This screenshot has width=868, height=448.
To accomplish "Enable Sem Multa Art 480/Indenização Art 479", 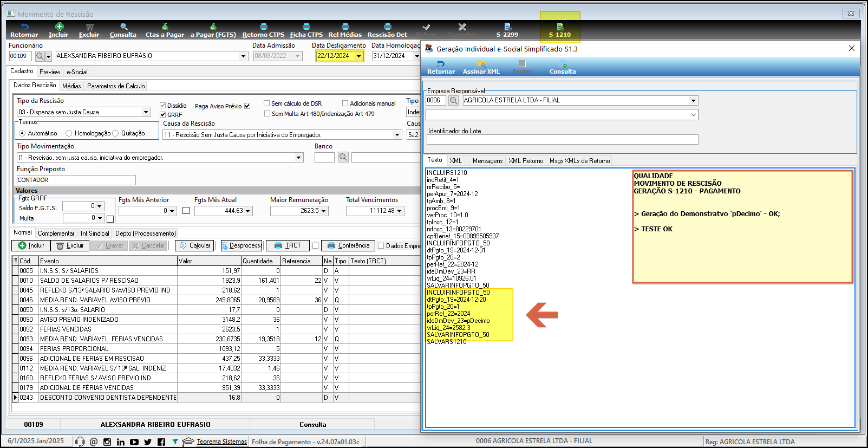I will coord(267,114).
